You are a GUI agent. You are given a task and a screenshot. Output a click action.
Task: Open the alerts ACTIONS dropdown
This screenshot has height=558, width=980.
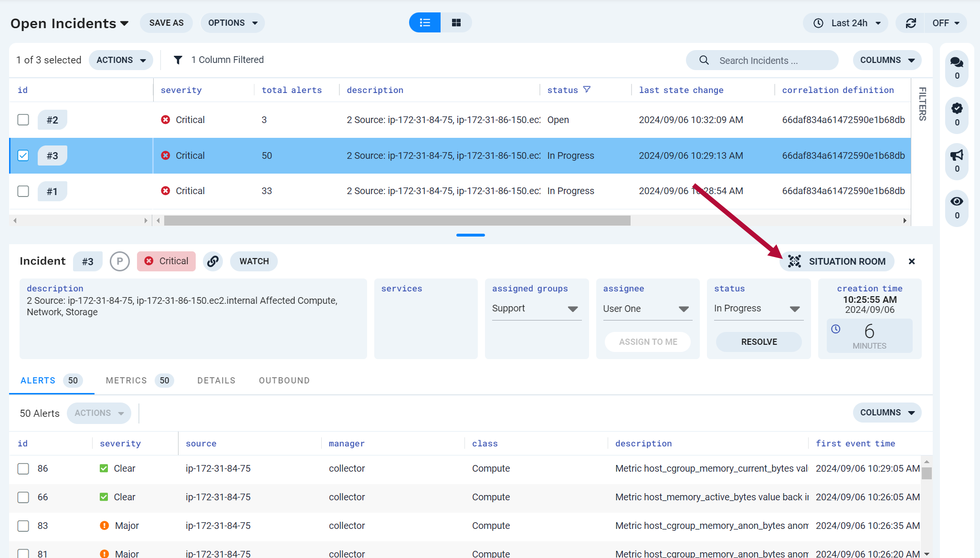coord(99,413)
